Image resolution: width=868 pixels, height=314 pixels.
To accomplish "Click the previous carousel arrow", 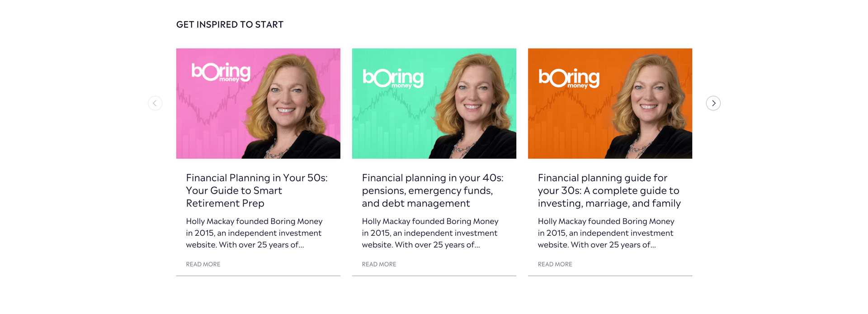I will pyautogui.click(x=155, y=103).
